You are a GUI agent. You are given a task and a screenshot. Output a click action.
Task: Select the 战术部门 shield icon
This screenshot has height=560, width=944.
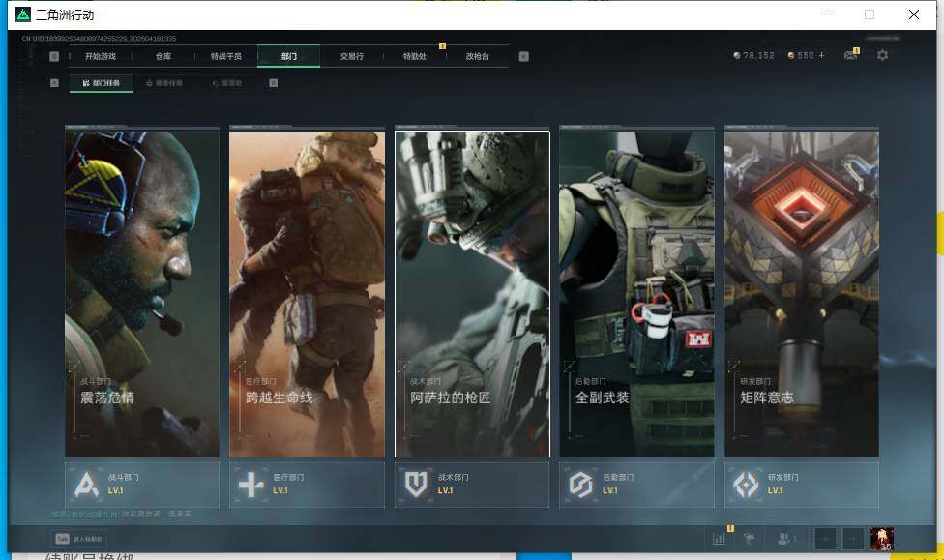416,484
